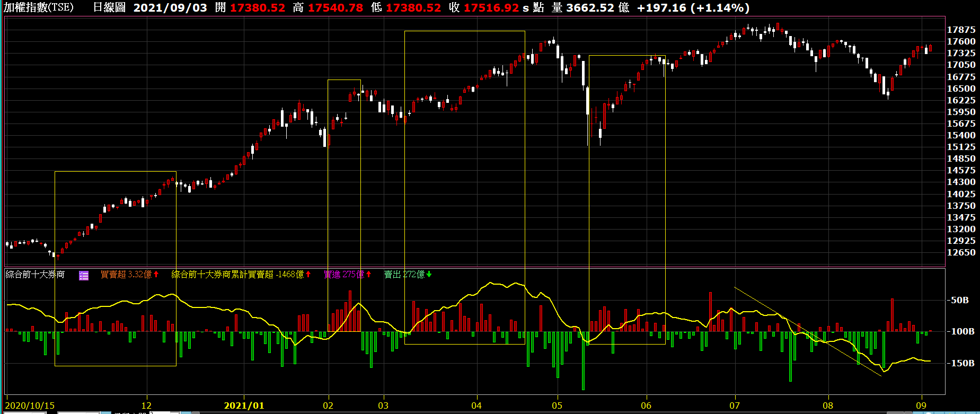Click the 買進 275億 legend text
Screen dimensions: 980x414
pyautogui.click(x=343, y=275)
